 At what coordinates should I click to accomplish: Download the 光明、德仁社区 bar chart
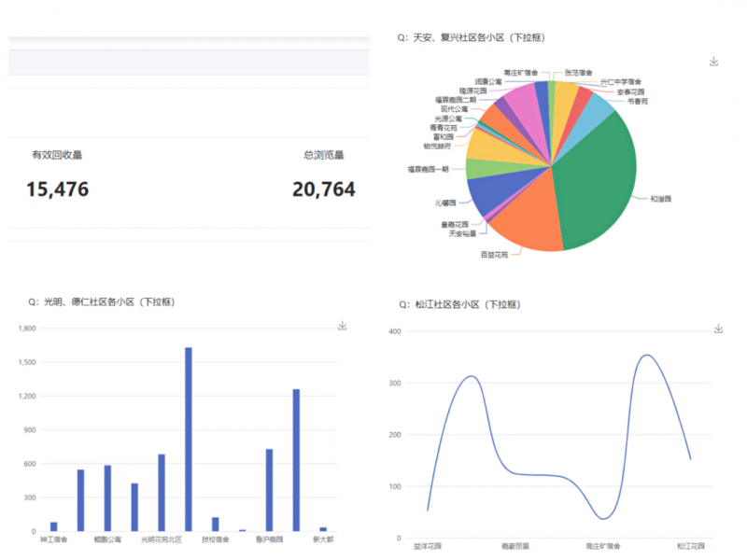[x=343, y=326]
